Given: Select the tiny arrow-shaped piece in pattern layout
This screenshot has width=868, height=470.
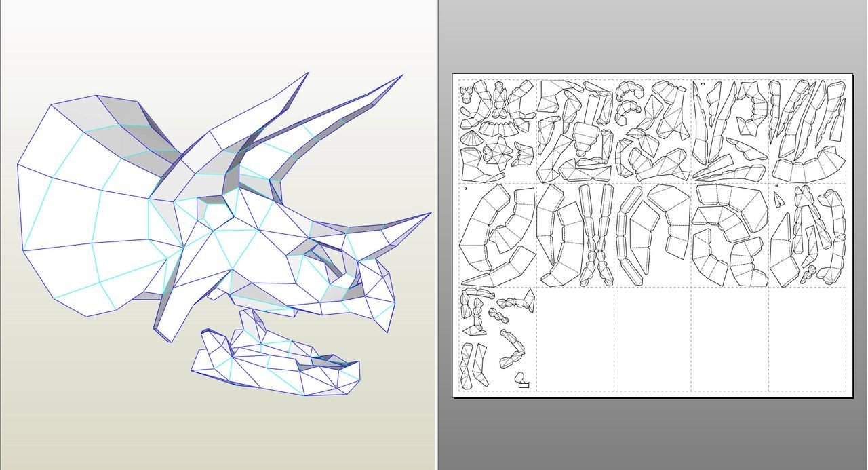Looking at the screenshot, I should [778, 198].
